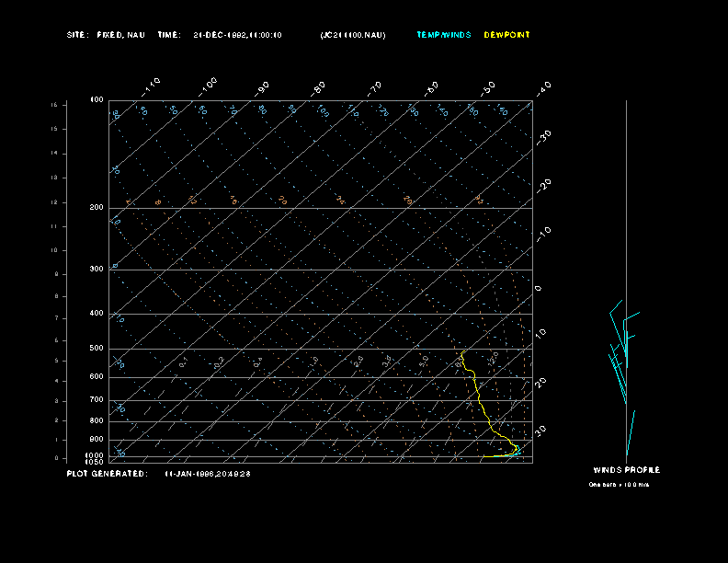Click the 12 km tick label on the height axis
Viewport: 728px width, 563px height.
point(54,202)
